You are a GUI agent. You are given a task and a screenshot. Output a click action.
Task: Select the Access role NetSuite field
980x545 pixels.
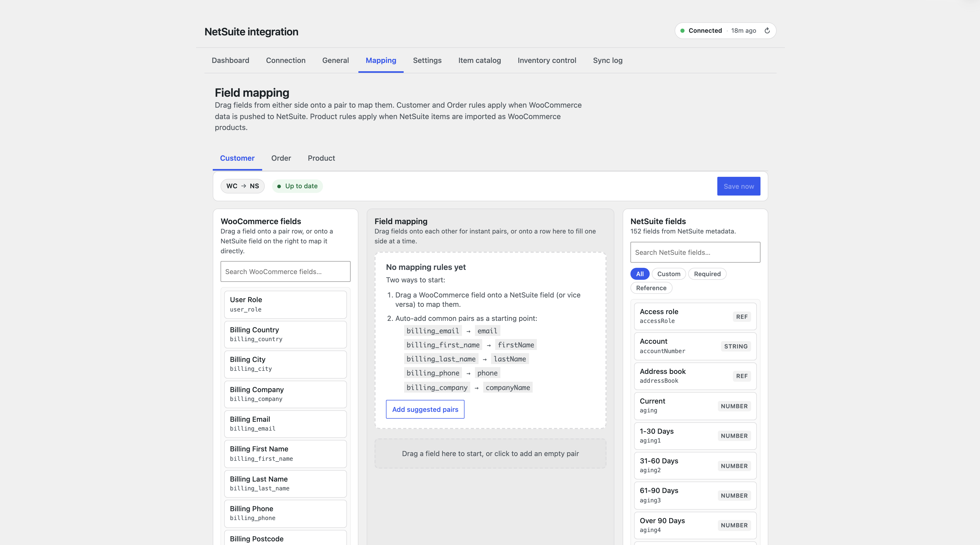[695, 316]
